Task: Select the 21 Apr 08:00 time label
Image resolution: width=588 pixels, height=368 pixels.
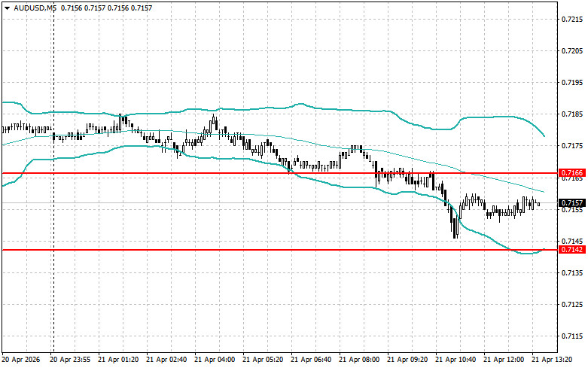Action: 359,360
